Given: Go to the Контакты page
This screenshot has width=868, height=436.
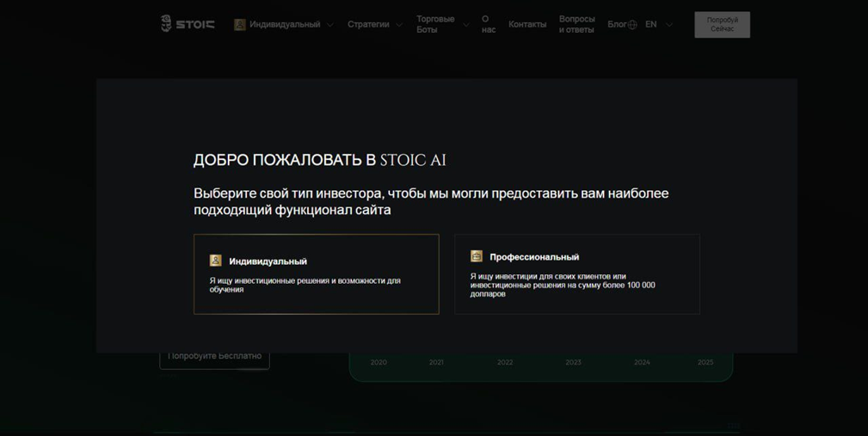Looking at the screenshot, I should 526,24.
